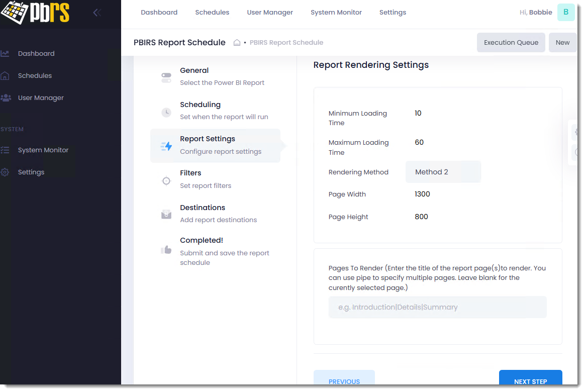Open Schedules in top navigation
Screen dimensions: 585x392
pos(212,13)
